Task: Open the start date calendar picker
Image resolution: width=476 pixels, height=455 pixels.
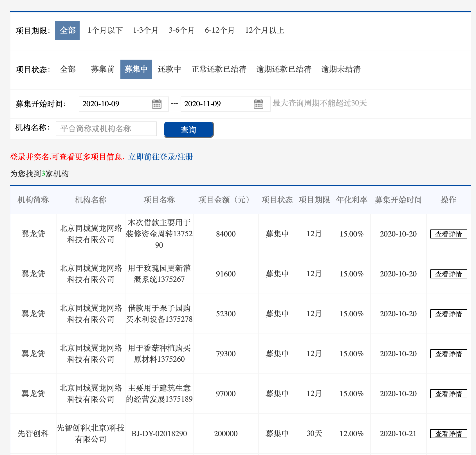Action: coord(156,104)
